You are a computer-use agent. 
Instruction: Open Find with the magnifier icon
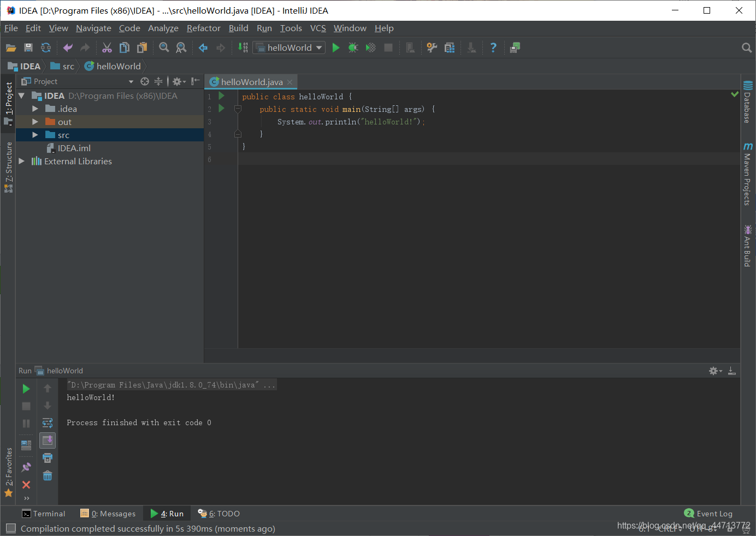coord(164,48)
